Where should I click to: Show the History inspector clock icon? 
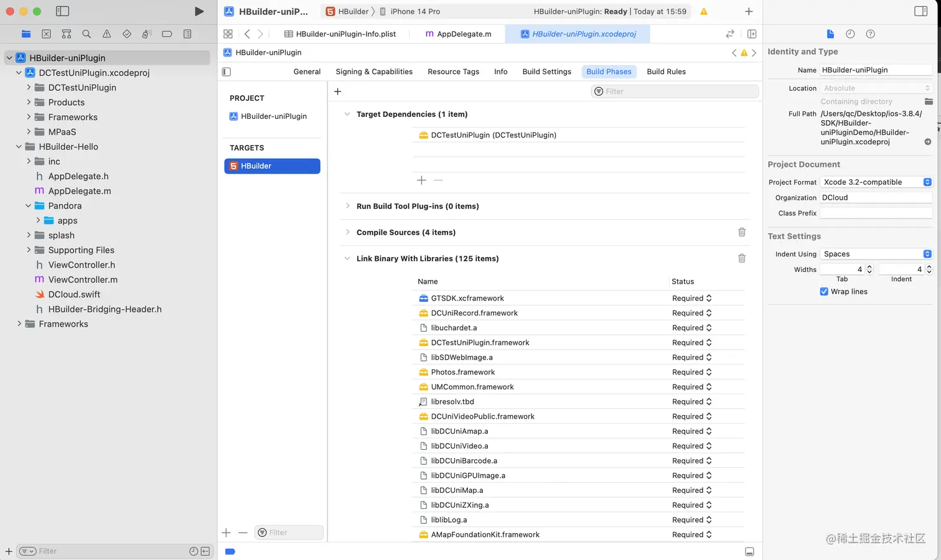[x=850, y=34]
